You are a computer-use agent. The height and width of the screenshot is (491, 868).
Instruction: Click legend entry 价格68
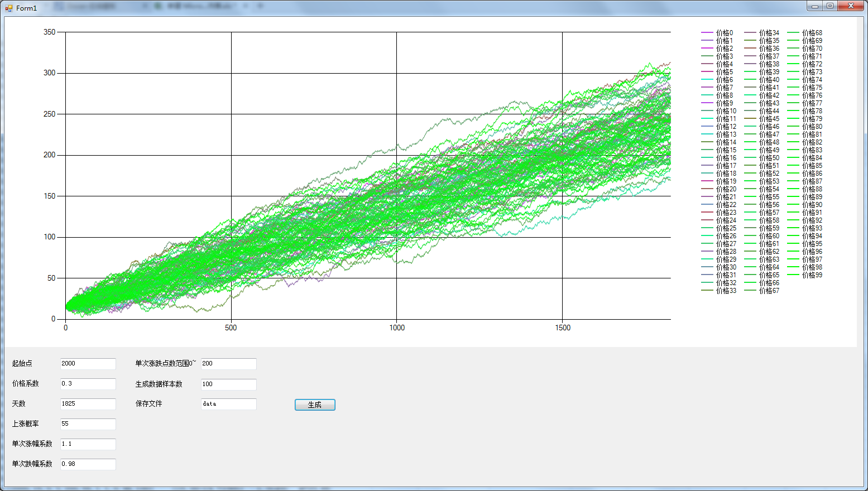[x=805, y=33]
